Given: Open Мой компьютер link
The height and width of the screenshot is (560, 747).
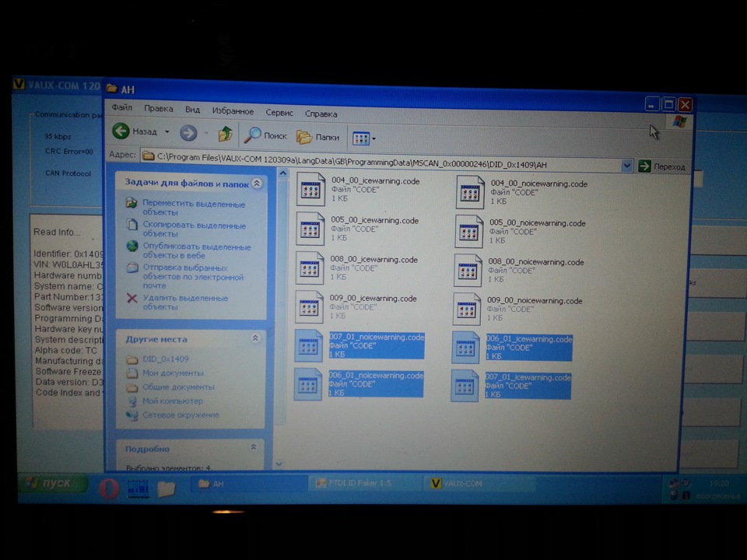Looking at the screenshot, I should coord(173,401).
